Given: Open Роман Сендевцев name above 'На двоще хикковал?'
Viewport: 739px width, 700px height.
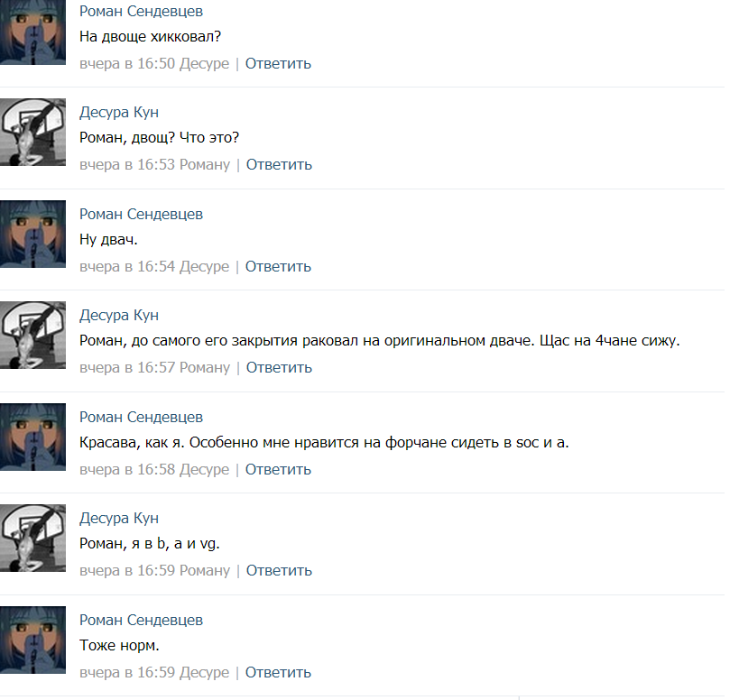Looking at the screenshot, I should (141, 11).
